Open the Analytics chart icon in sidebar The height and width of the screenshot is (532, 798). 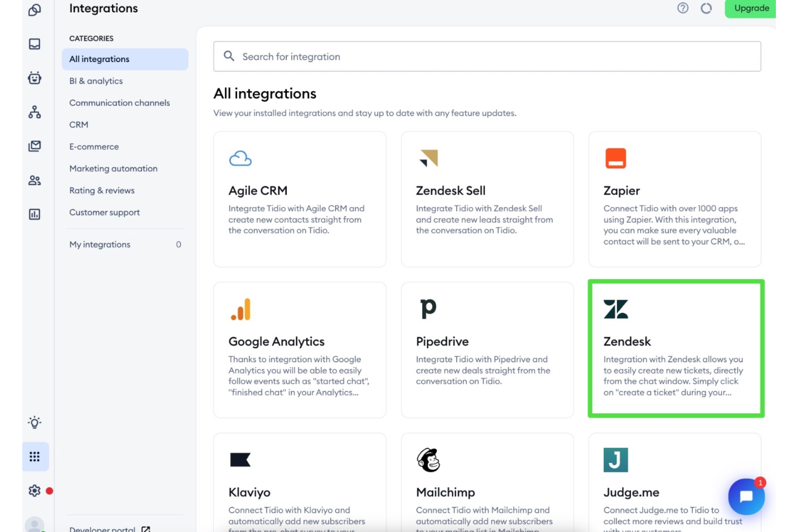tap(35, 215)
